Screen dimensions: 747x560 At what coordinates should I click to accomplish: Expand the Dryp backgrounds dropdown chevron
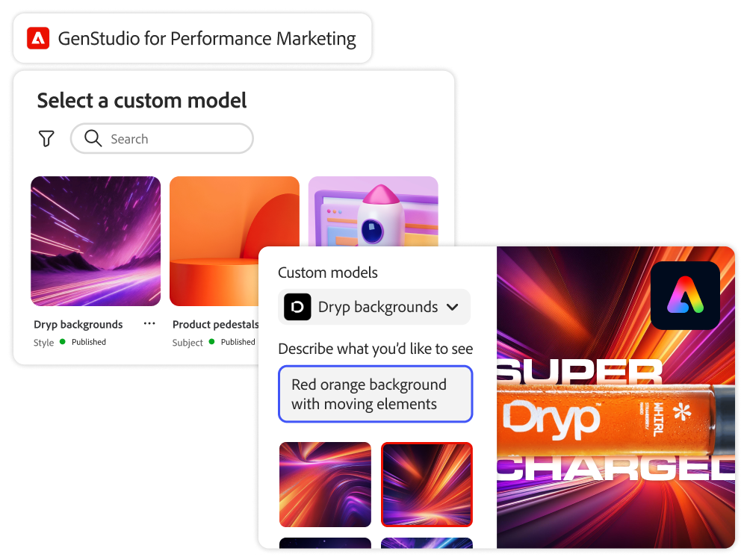[453, 307]
